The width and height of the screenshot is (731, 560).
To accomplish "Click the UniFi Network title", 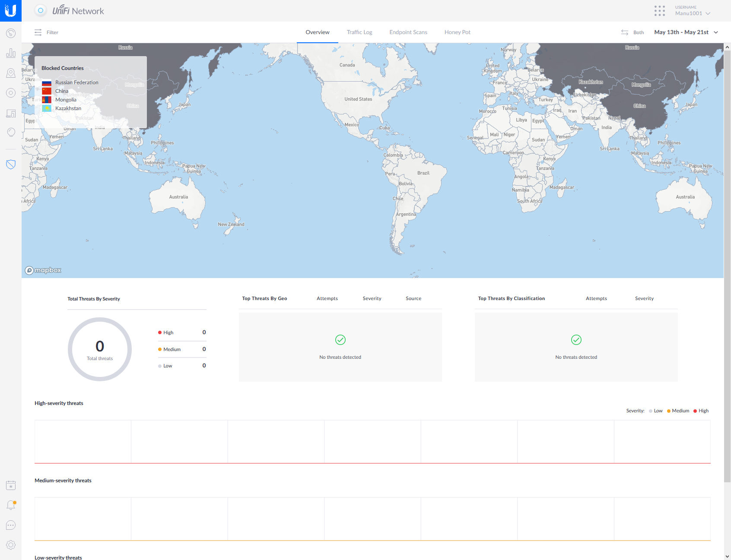I will tap(78, 11).
